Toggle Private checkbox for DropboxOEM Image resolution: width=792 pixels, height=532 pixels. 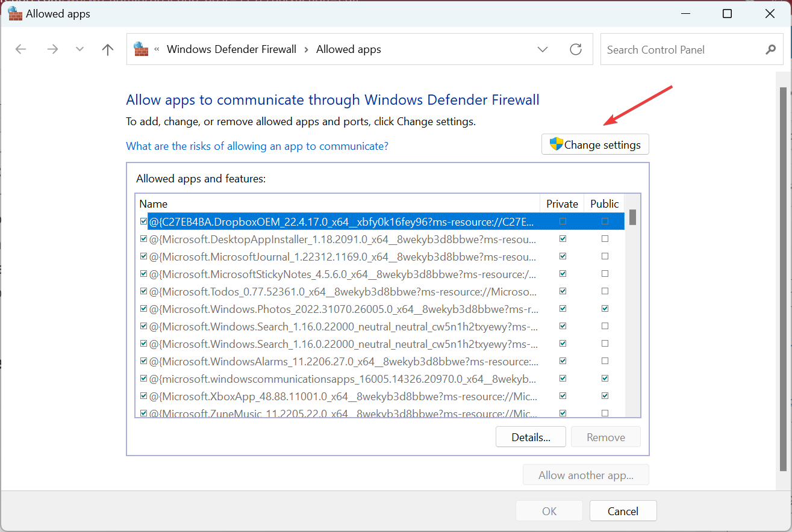(x=563, y=221)
